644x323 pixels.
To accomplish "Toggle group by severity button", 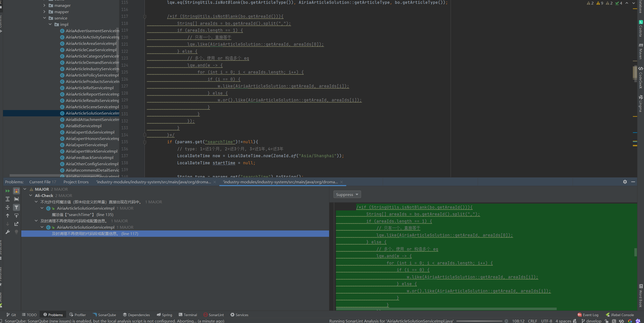I will [x=16, y=191].
